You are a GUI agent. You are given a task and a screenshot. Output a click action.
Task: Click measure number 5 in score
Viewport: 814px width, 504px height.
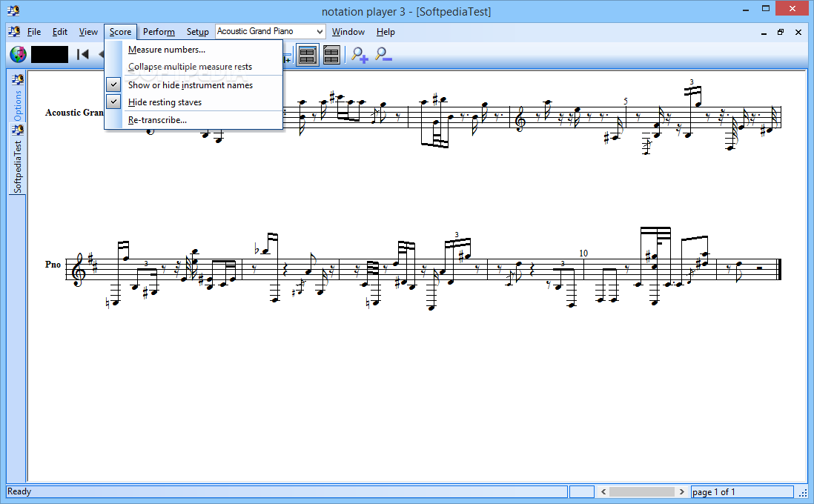click(x=626, y=102)
